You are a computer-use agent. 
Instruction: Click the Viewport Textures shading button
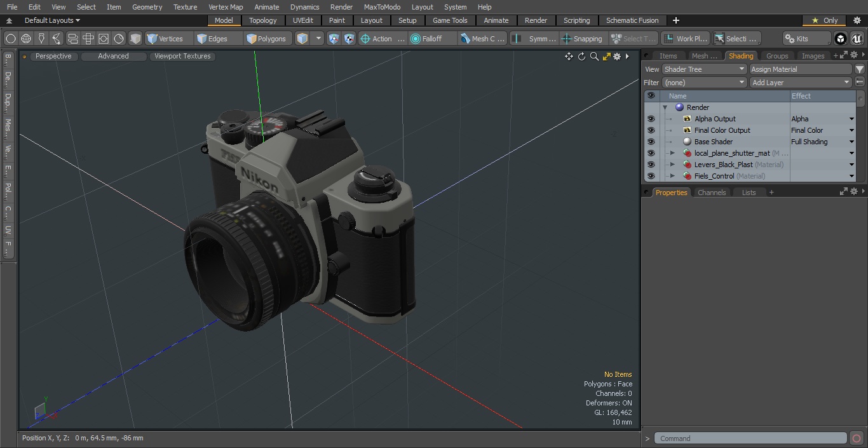click(182, 56)
